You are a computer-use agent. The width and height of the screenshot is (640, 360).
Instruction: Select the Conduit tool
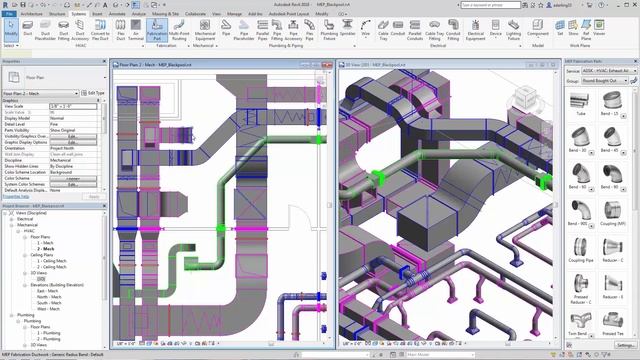tap(398, 28)
